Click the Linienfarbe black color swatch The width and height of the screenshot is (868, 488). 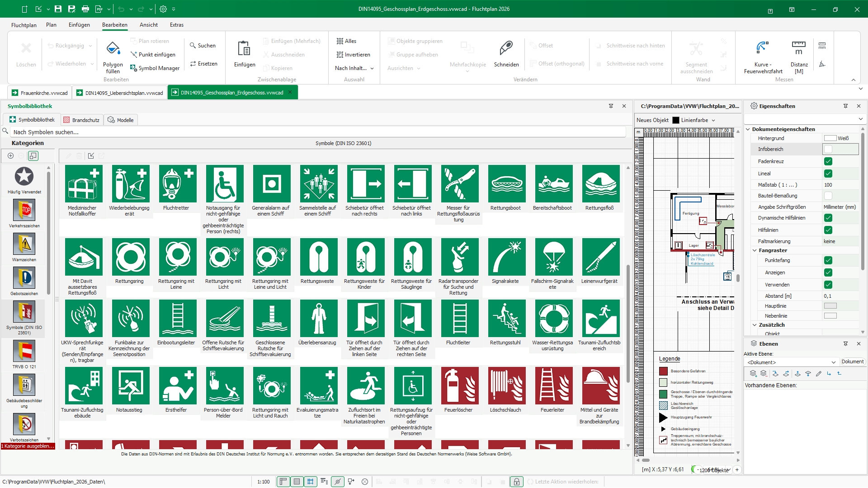point(676,120)
